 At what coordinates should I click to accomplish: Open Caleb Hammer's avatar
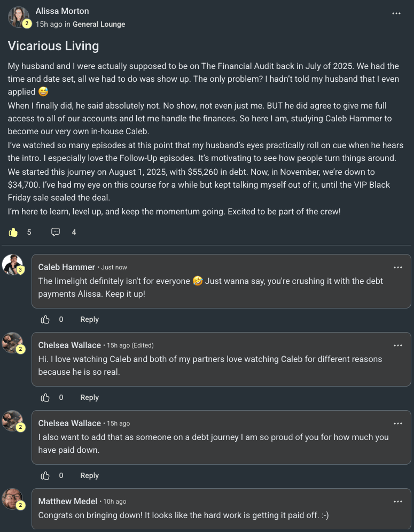tap(12, 265)
